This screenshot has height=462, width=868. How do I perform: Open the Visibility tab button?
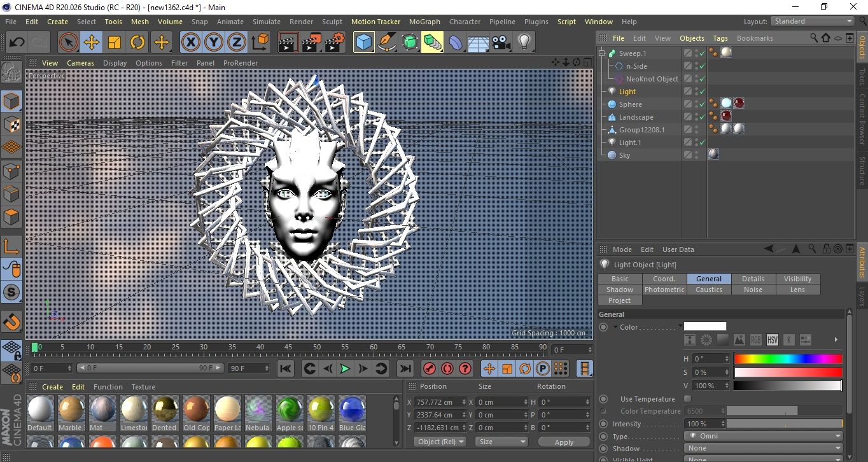(798, 279)
